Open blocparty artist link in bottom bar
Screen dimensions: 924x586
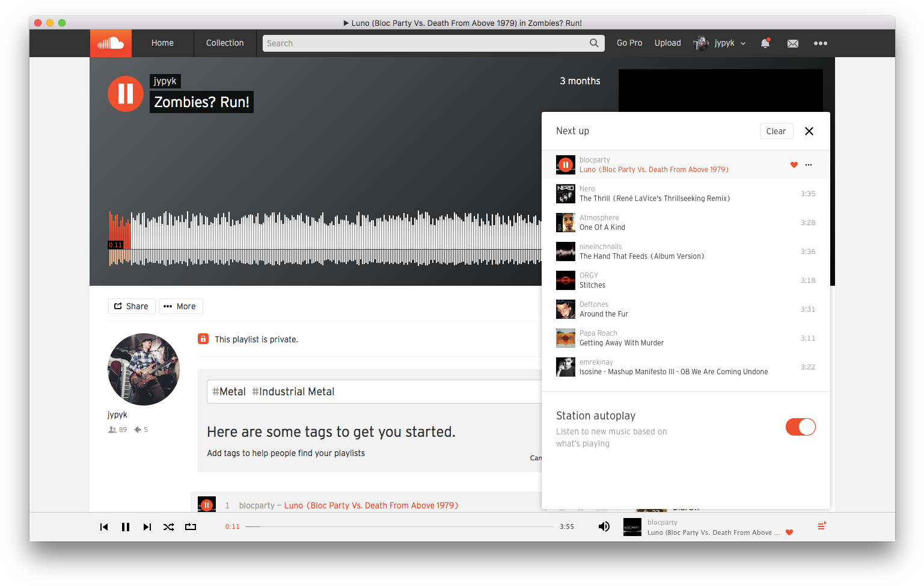tap(662, 523)
